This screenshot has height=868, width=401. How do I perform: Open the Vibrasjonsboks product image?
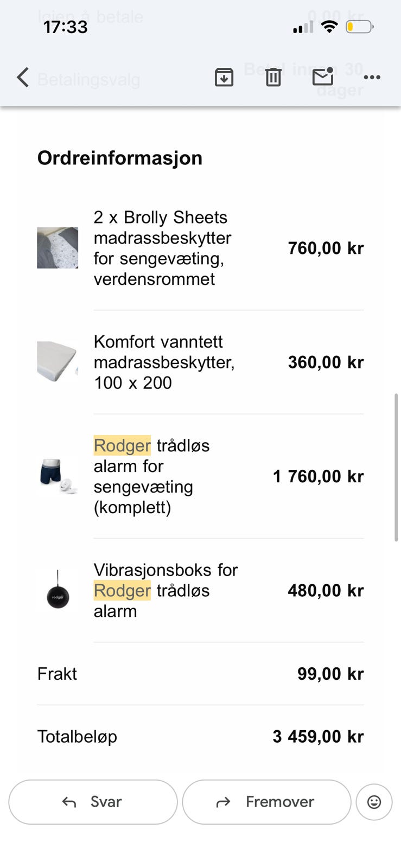58,590
